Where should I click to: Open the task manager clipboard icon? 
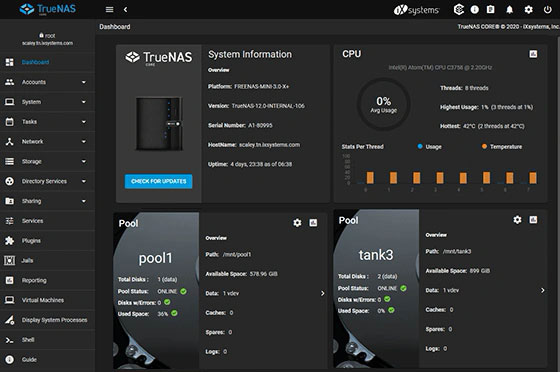pos(491,10)
